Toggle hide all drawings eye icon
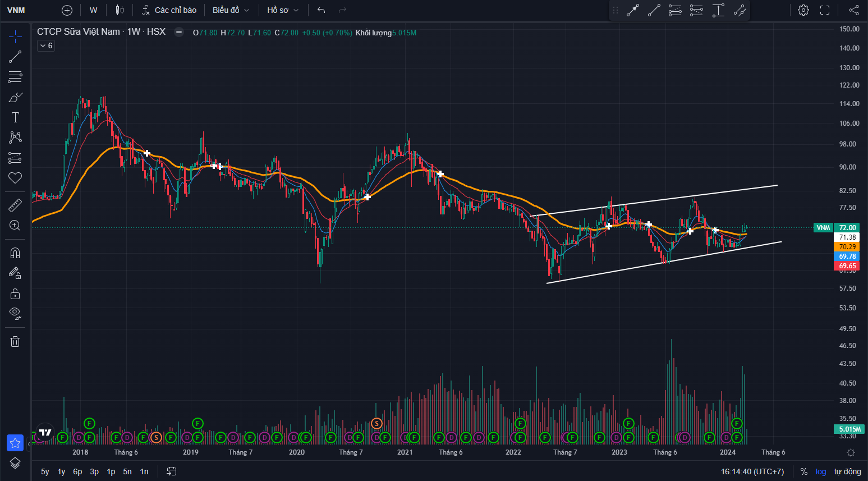 [15, 313]
